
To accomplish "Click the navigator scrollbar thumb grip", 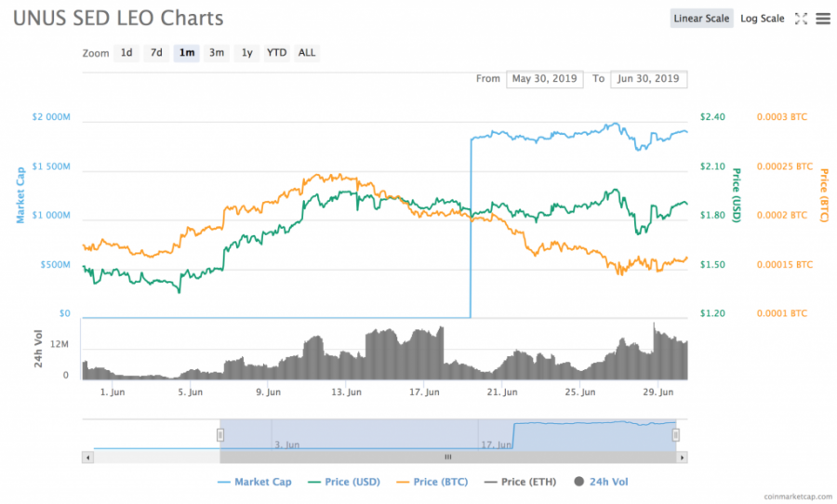I will pyautogui.click(x=448, y=458).
